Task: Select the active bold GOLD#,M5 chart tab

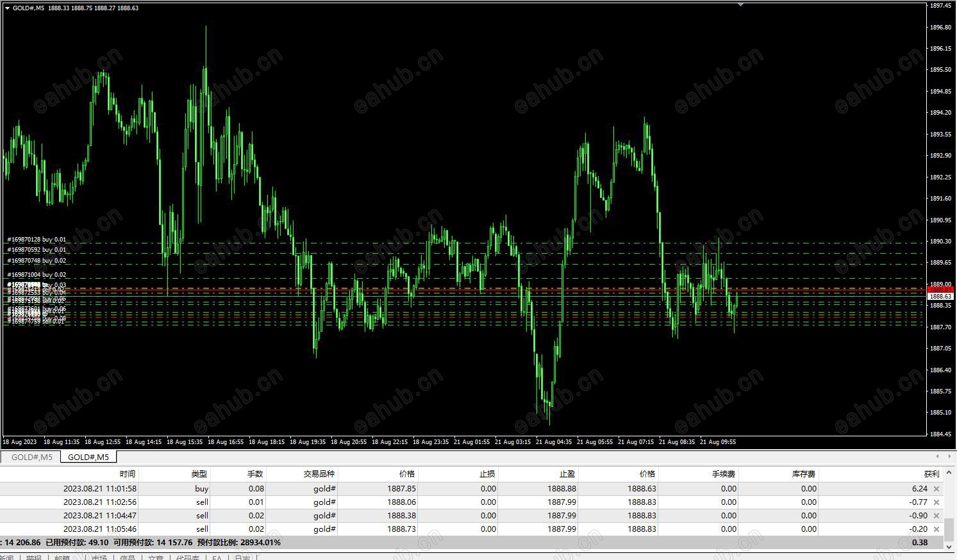Action: [x=88, y=457]
